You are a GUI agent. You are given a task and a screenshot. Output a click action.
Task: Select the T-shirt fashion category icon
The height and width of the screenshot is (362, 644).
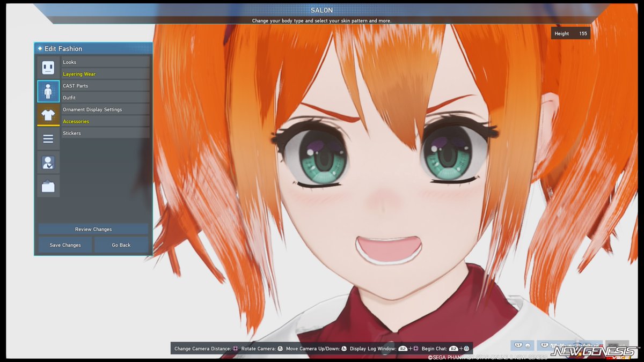(48, 115)
